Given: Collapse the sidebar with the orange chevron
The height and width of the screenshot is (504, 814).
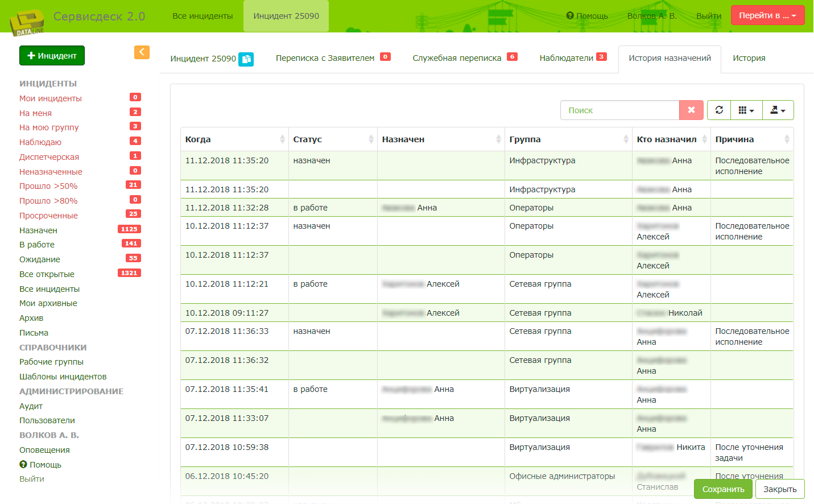Looking at the screenshot, I should coord(142,52).
